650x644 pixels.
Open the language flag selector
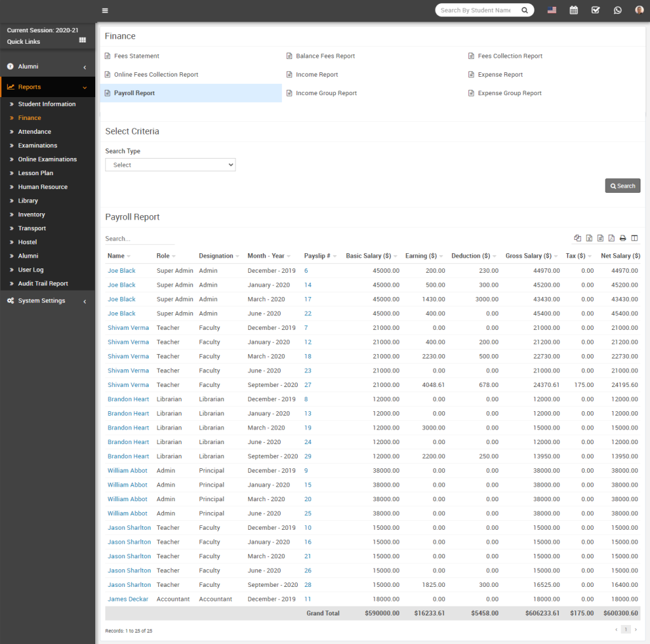(x=552, y=10)
